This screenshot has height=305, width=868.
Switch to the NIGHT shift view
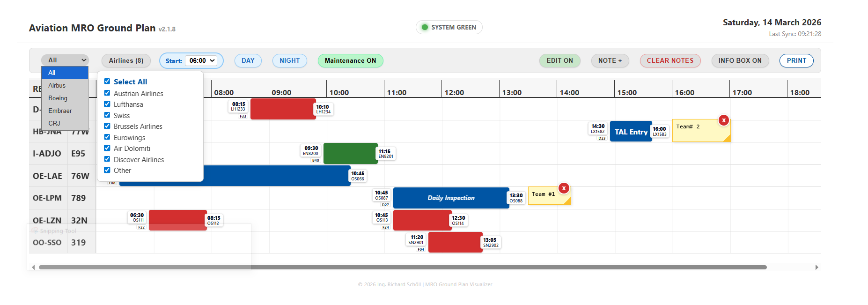pyautogui.click(x=289, y=60)
